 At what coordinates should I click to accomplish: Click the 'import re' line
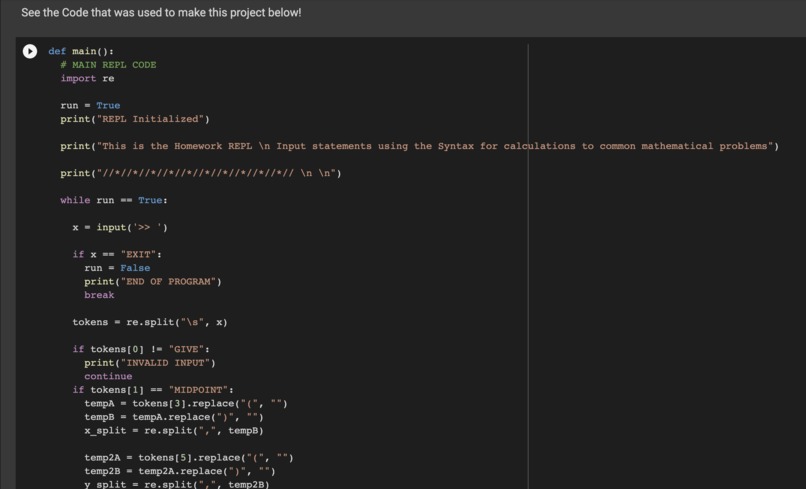(87, 78)
